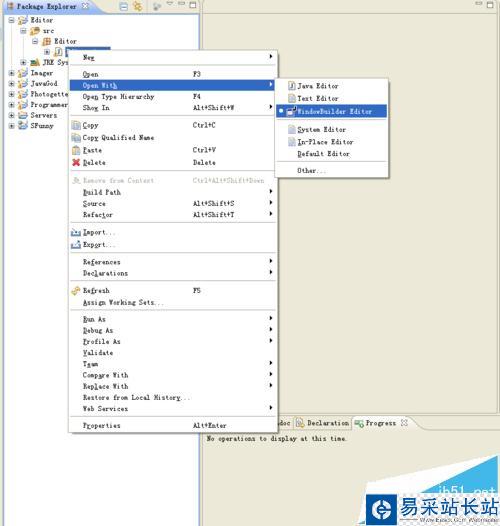Choose Open Type Hierarchy
The image size is (500, 526).
[x=173, y=97]
